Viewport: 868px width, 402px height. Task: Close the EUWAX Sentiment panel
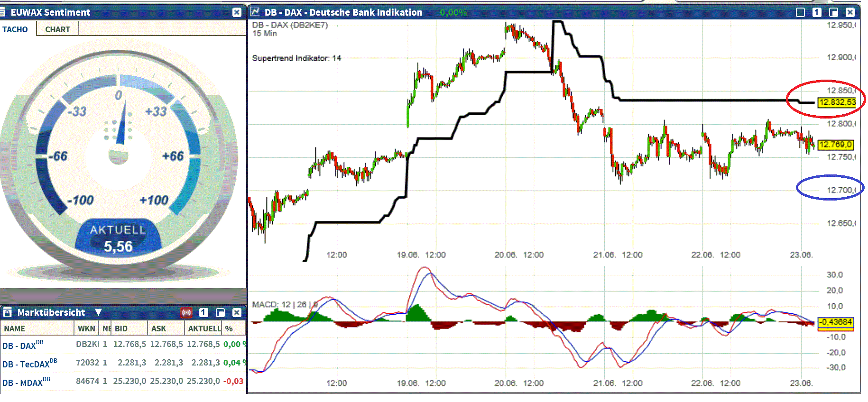coord(237,12)
